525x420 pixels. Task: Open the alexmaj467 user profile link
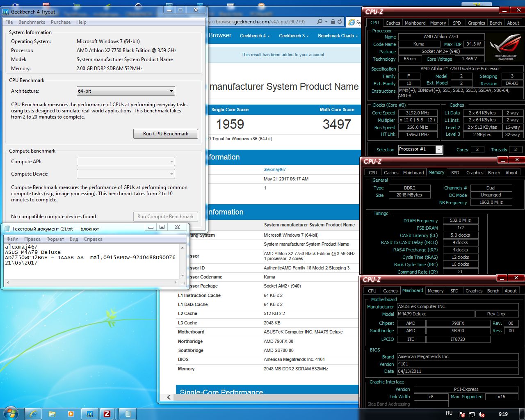pyautogui.click(x=275, y=169)
